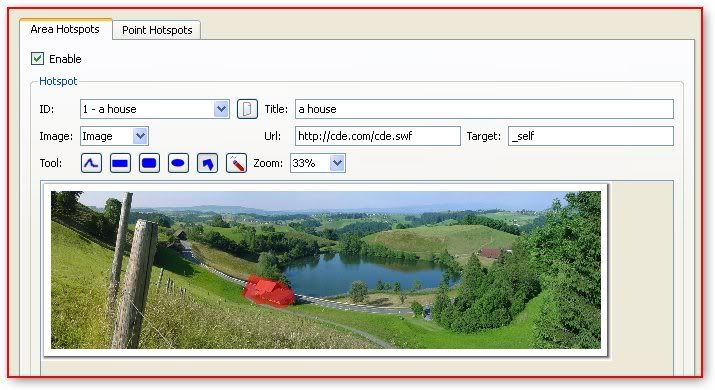
Task: Switch to the Point Hotspots tab
Action: click(x=157, y=30)
